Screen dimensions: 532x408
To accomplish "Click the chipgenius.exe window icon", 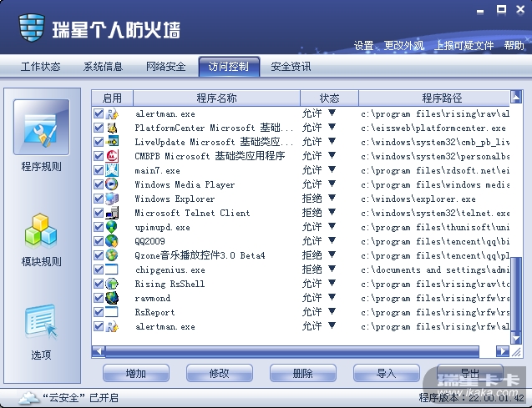I will (x=112, y=269).
